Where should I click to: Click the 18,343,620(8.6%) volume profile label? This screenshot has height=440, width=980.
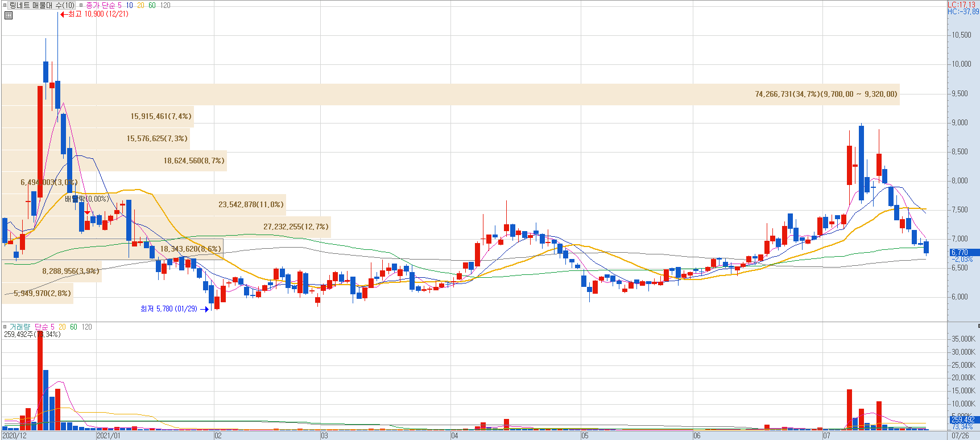(191, 249)
